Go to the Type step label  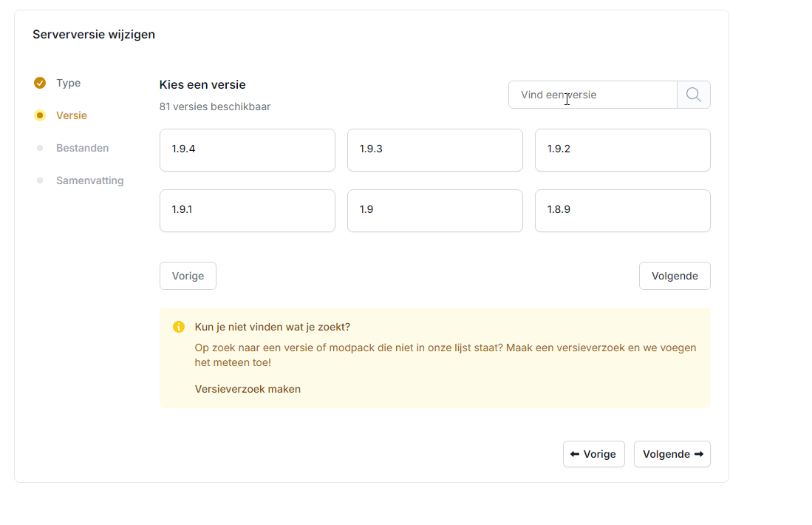pyautogui.click(x=69, y=83)
